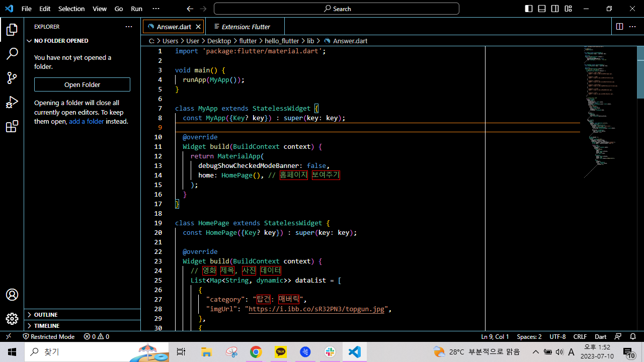
Task: Click the remote window indicator in status bar
Action: click(x=9, y=336)
